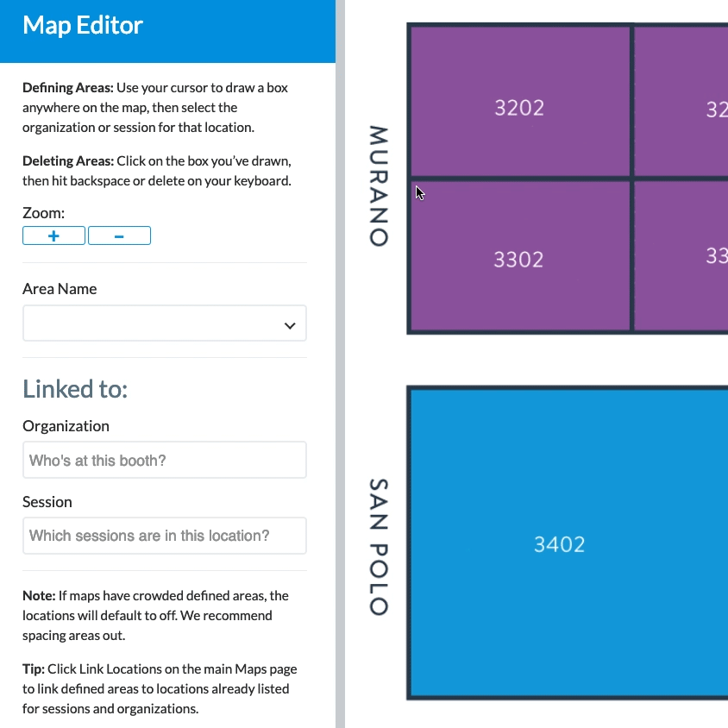728x728 pixels.
Task: Click the Session 'Which sessions' input field
Action: (x=164, y=536)
